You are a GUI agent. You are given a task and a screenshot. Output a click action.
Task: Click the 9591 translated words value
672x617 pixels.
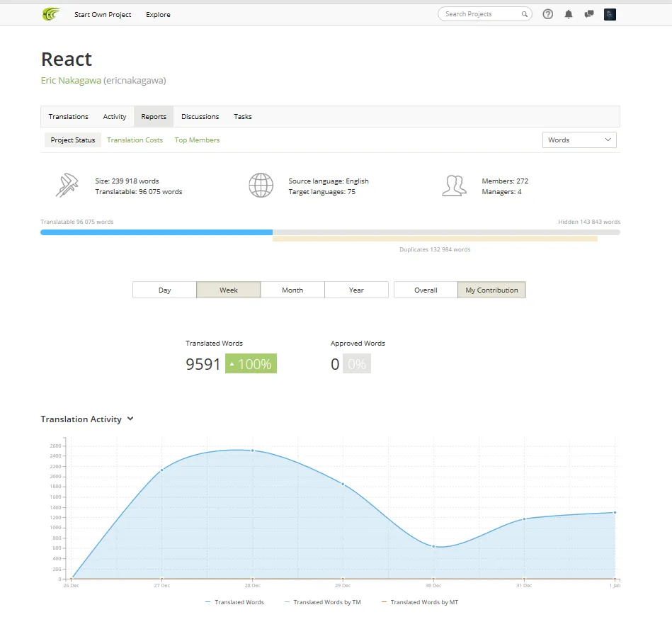(203, 364)
